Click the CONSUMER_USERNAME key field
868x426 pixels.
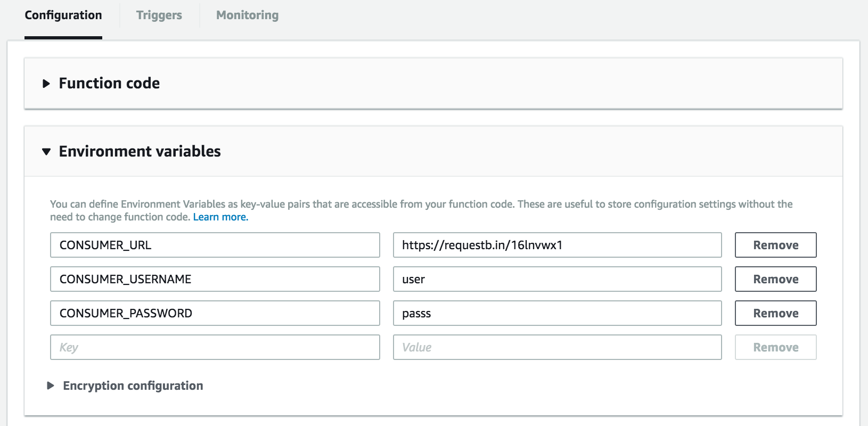coord(215,279)
